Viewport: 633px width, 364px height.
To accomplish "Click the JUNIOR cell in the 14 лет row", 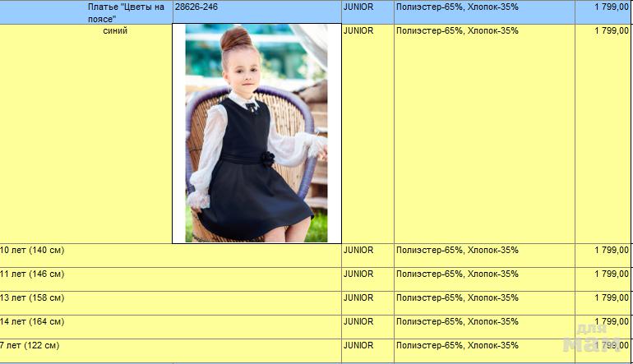I will (358, 321).
